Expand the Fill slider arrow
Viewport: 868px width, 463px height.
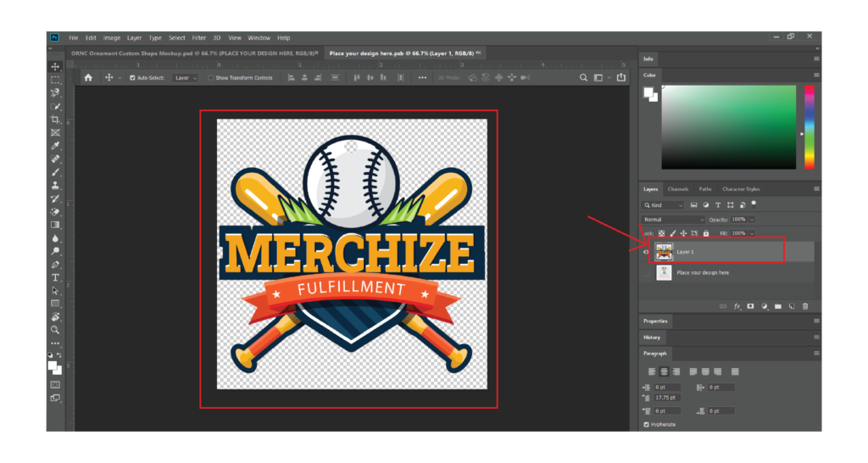pos(752,234)
